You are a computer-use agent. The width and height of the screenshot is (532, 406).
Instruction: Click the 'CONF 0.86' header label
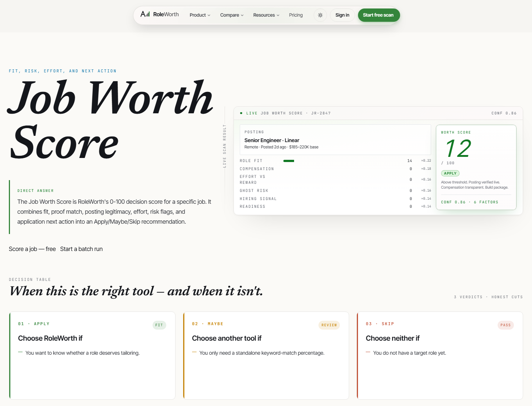click(504, 113)
